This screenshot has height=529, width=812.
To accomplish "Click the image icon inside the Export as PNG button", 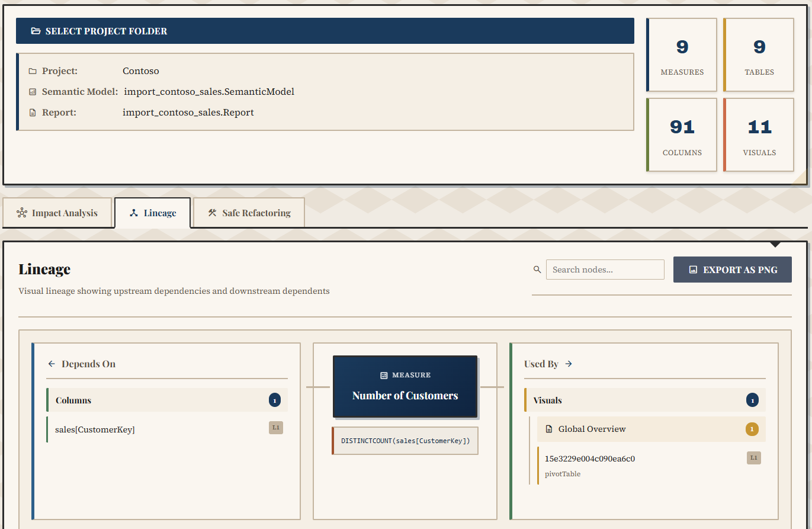I will pyautogui.click(x=694, y=269).
